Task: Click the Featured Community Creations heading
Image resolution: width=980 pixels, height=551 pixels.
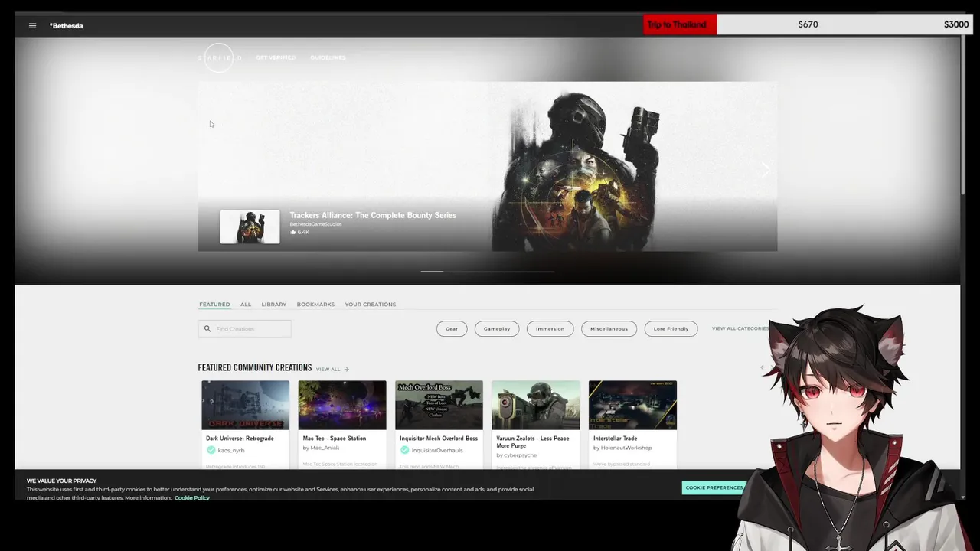Action: click(255, 367)
